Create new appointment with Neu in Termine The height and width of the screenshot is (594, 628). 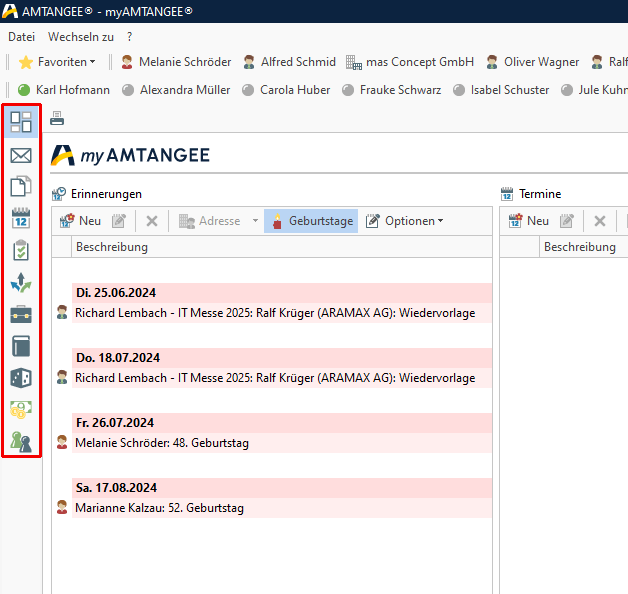click(x=528, y=221)
